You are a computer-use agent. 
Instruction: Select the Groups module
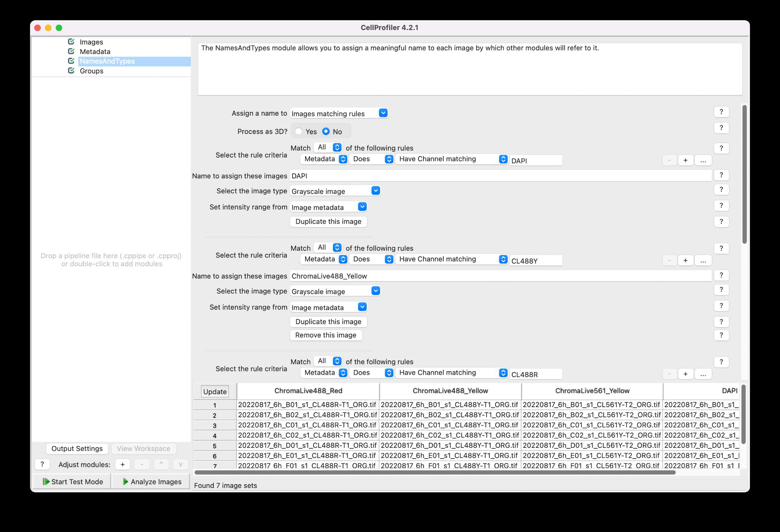[x=91, y=71]
